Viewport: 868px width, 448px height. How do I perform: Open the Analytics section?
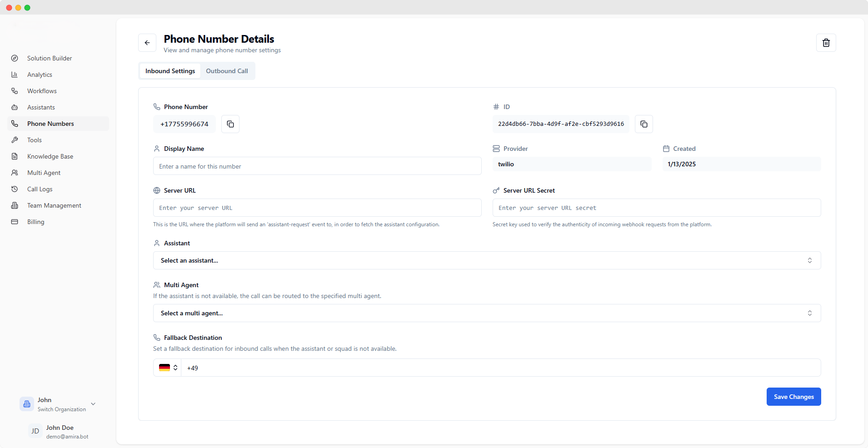[x=40, y=75]
